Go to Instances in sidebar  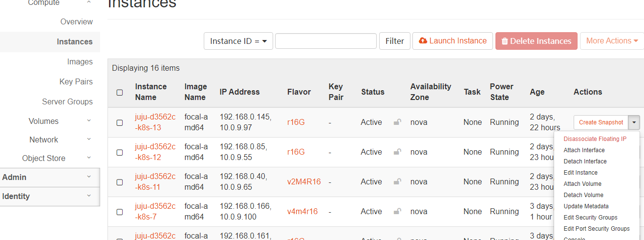pos(75,41)
